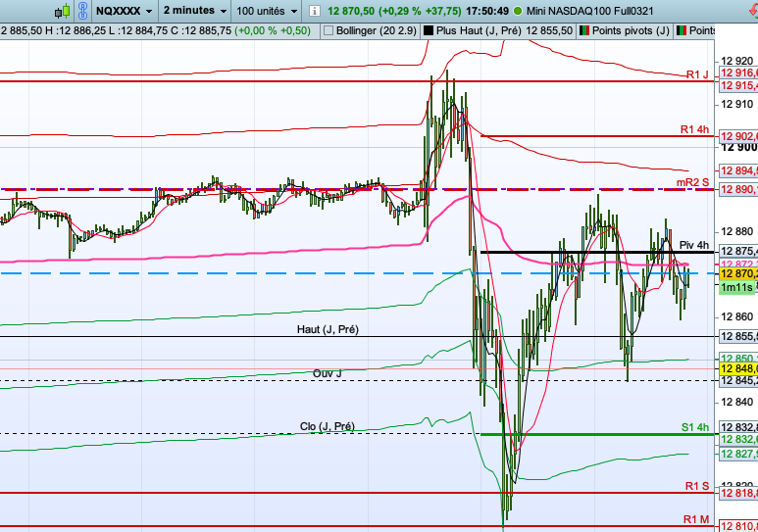Select the R1 S pivot label
This screenshot has height=532, width=758.
click(697, 486)
